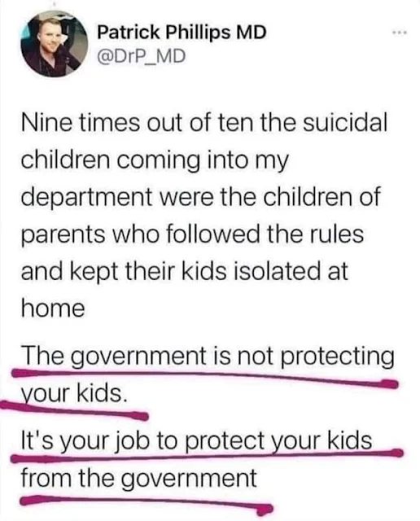Open Patrick Phillips MD profile name
This screenshot has height=521, width=420.
(182, 33)
